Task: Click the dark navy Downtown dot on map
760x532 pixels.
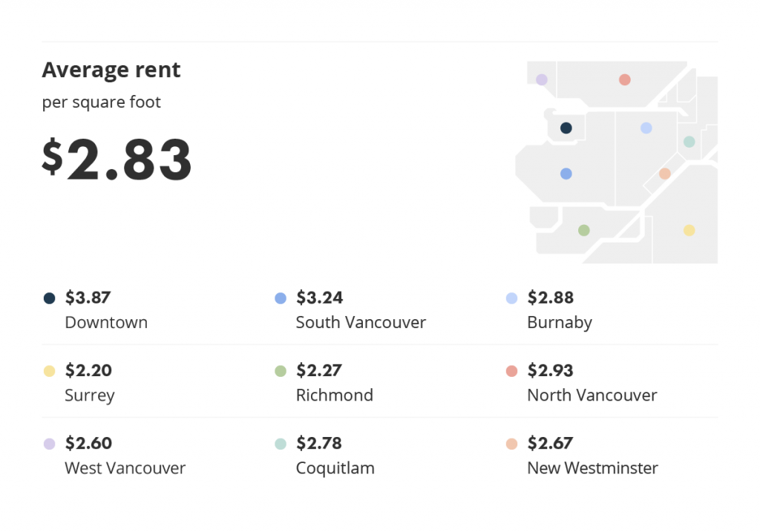Action: pyautogui.click(x=566, y=128)
